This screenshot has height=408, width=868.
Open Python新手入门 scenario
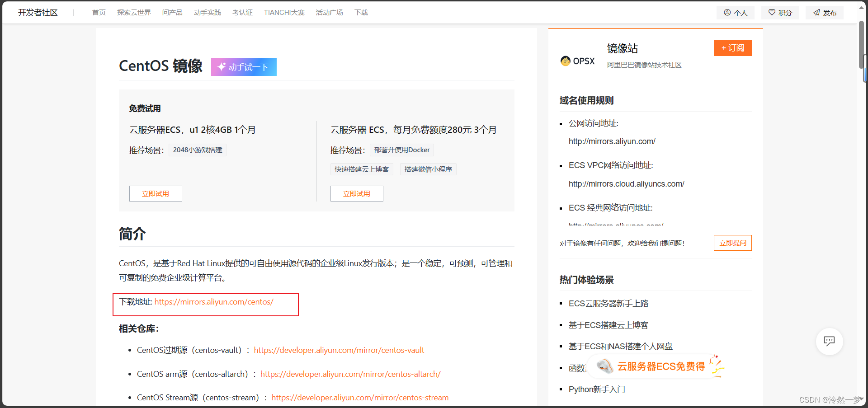point(597,389)
